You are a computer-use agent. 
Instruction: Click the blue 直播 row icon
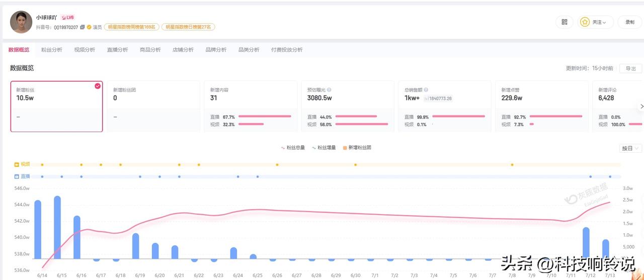(x=17, y=176)
